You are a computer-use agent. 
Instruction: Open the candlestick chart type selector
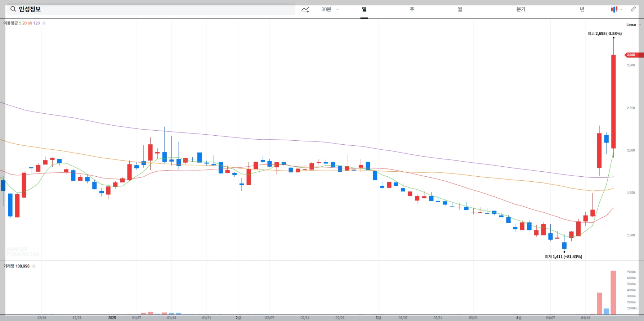(616, 9)
